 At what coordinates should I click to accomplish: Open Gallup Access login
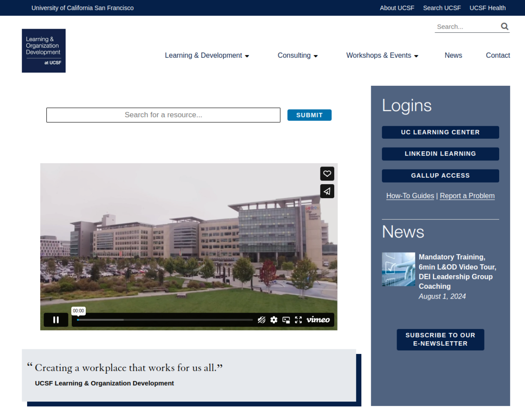click(x=440, y=176)
